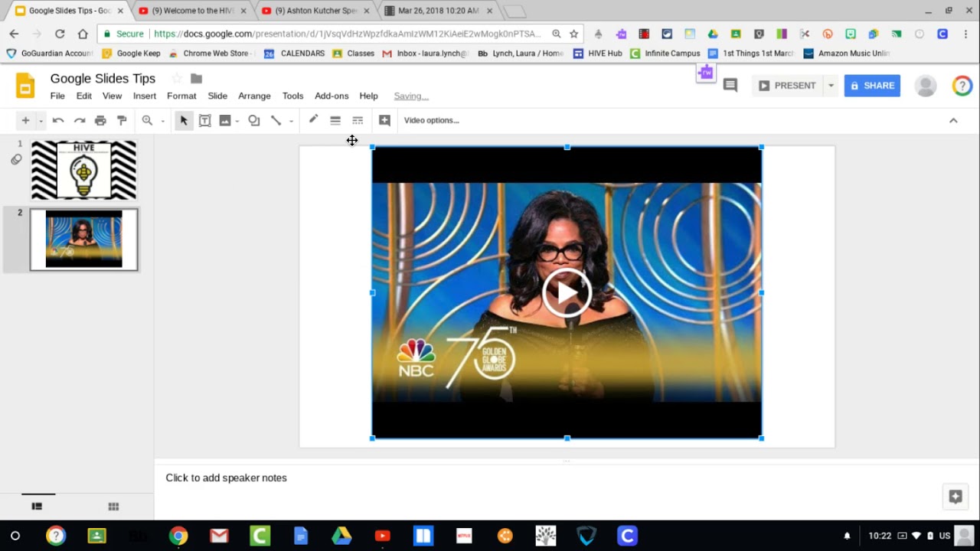Open the Google Keep bookmark
Viewport: 980px width, 551px height.
(x=131, y=54)
